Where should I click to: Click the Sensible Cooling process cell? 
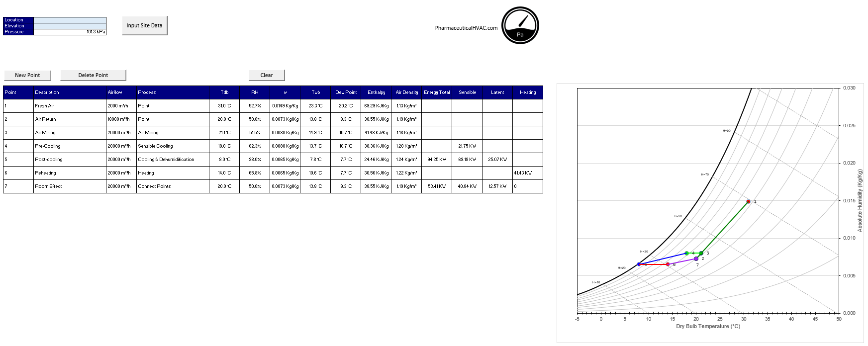173,146
